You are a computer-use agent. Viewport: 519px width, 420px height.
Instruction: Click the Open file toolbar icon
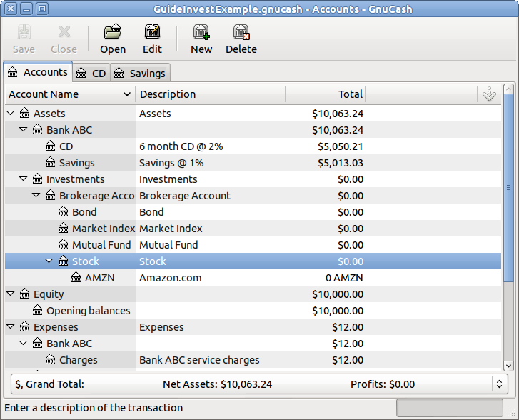tap(112, 32)
